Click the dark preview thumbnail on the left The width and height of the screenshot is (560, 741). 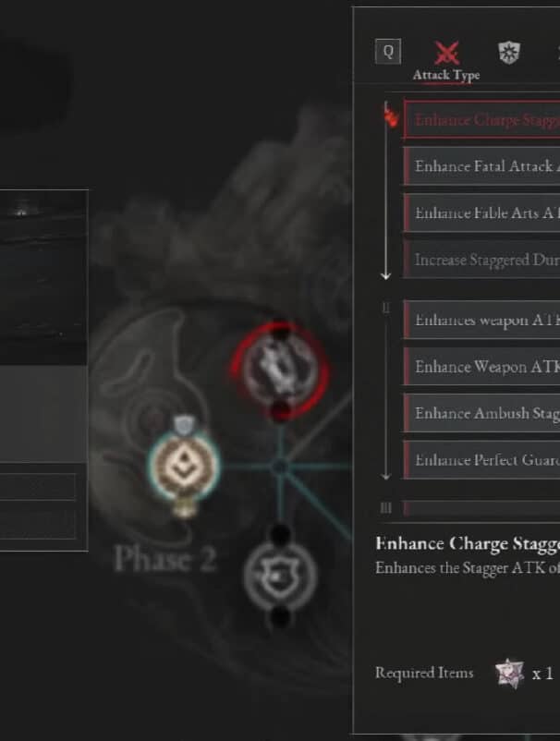point(43,277)
